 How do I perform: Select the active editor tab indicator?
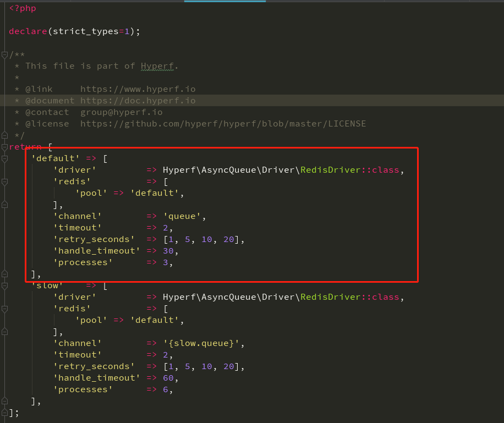pos(224,2)
